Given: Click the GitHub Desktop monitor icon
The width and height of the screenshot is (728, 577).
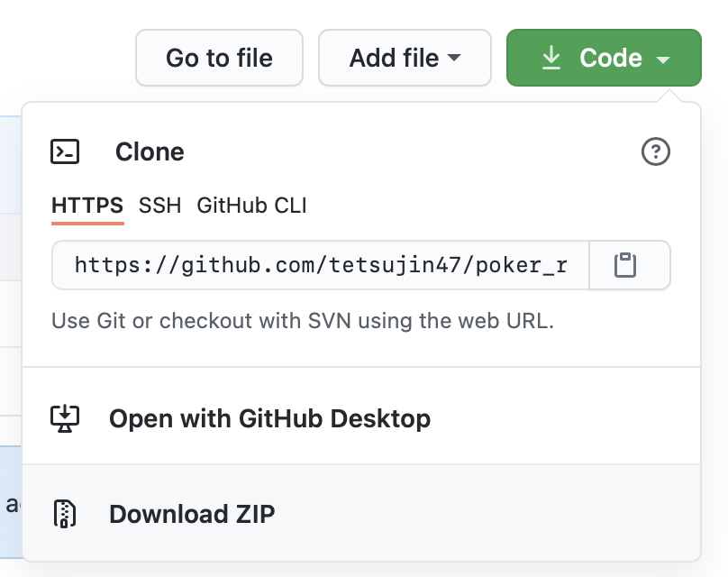Looking at the screenshot, I should pos(65,417).
